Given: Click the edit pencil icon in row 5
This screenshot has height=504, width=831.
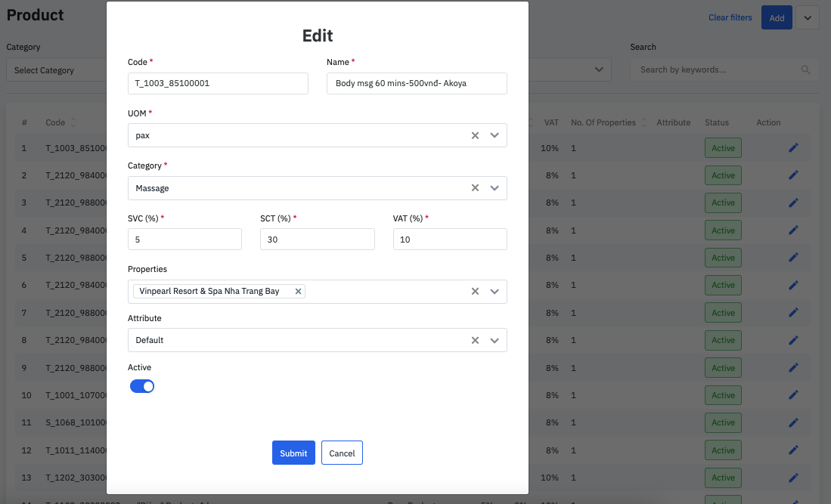Looking at the screenshot, I should tap(793, 258).
